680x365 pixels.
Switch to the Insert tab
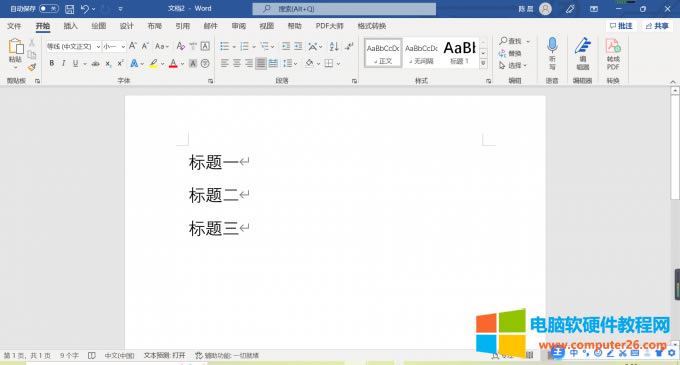pos(70,26)
